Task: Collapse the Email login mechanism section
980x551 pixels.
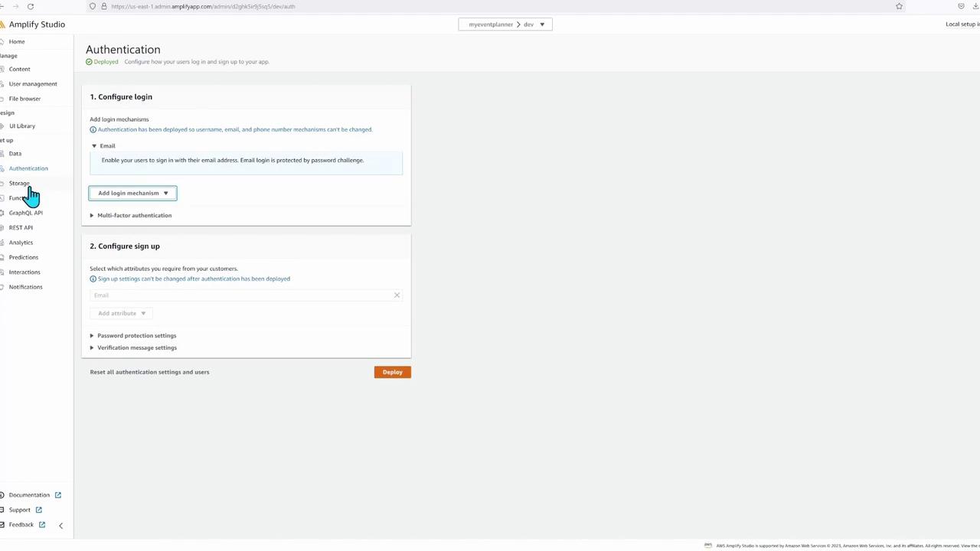Action: [94, 146]
